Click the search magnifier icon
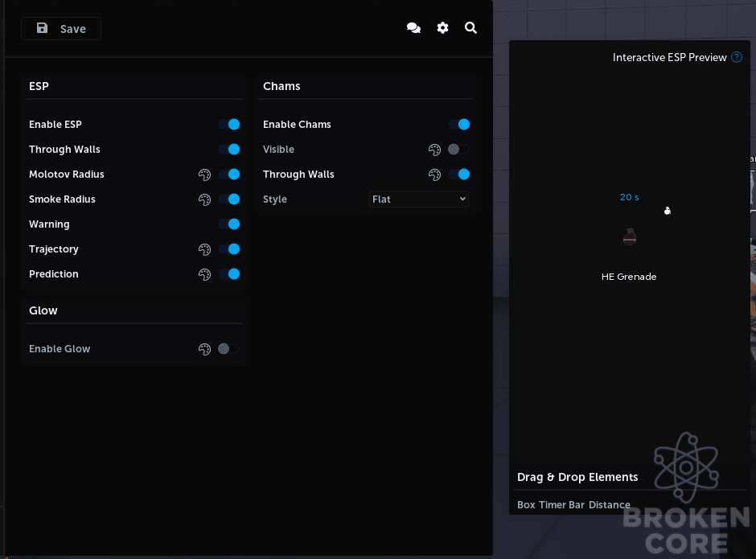Image resolution: width=756 pixels, height=559 pixels. click(x=470, y=28)
